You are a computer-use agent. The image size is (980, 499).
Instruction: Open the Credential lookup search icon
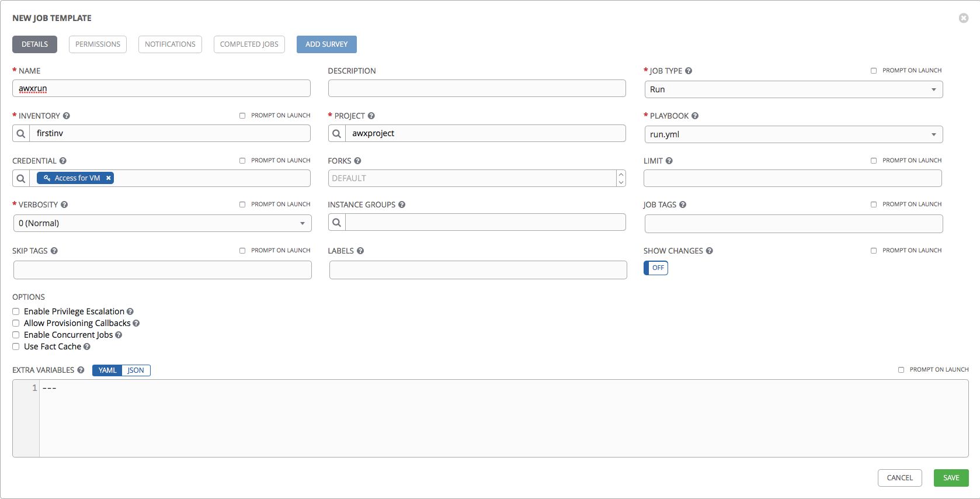21,178
